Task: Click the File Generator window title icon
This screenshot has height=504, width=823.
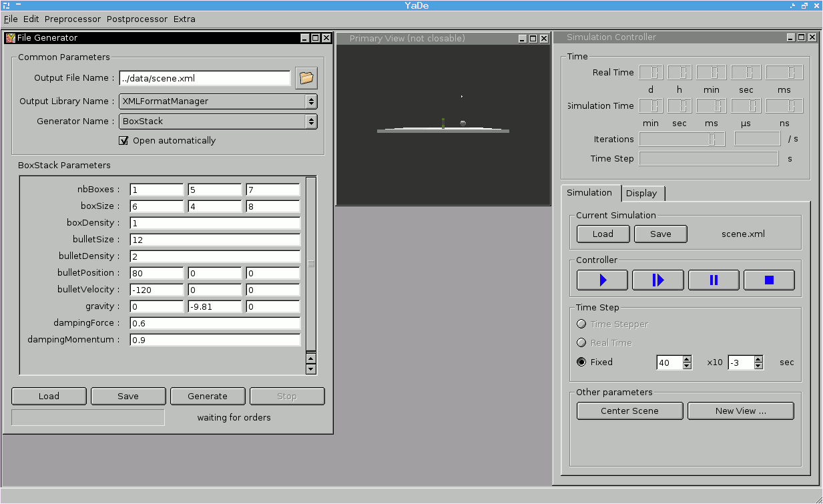Action: 10,38
